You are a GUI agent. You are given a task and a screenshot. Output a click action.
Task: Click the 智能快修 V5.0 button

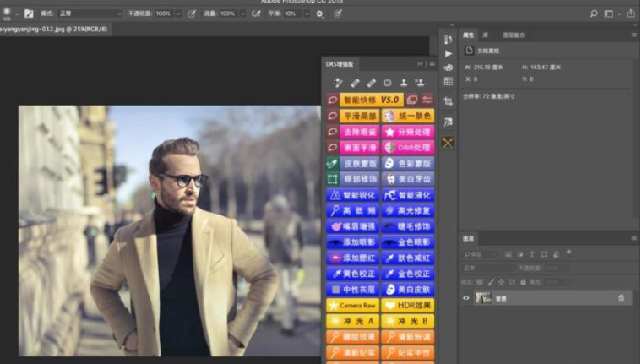[x=370, y=100]
